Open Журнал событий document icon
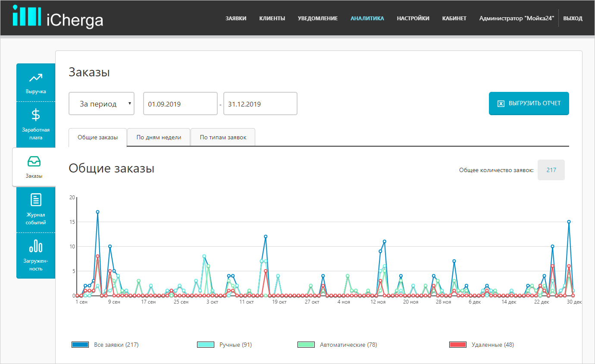The image size is (595, 364). (x=36, y=200)
